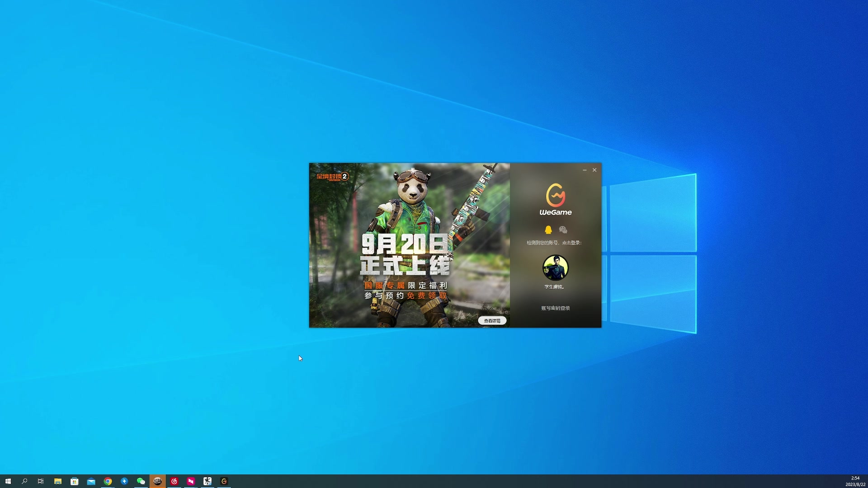868x488 pixels.
Task: Open Google Chrome from taskbar
Action: tap(108, 481)
